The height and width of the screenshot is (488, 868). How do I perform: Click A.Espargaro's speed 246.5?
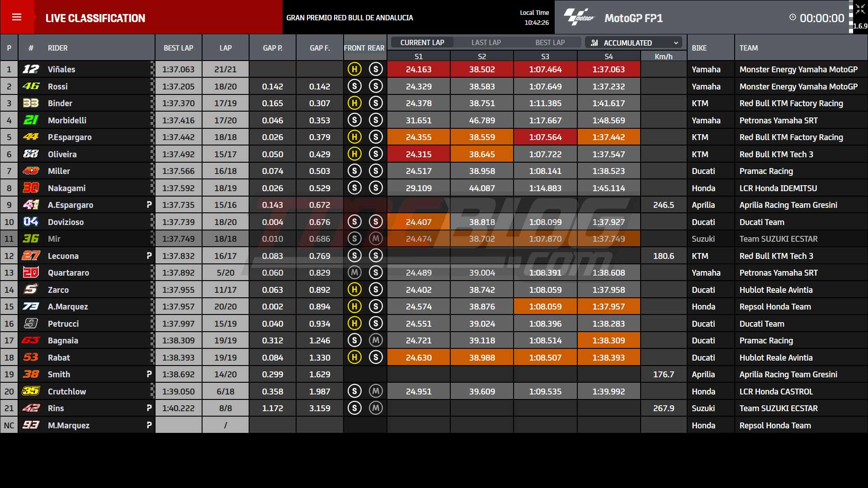663,205
